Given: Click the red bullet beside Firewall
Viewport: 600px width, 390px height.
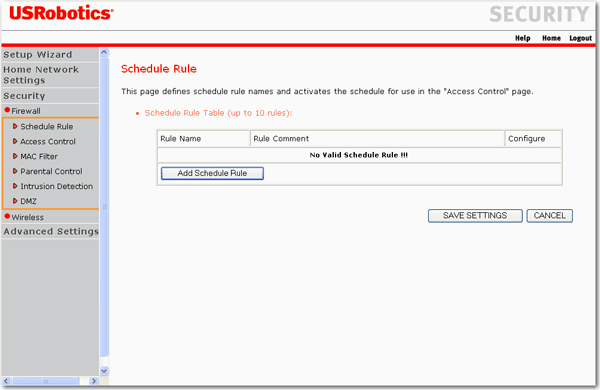Looking at the screenshot, I should 7,110.
